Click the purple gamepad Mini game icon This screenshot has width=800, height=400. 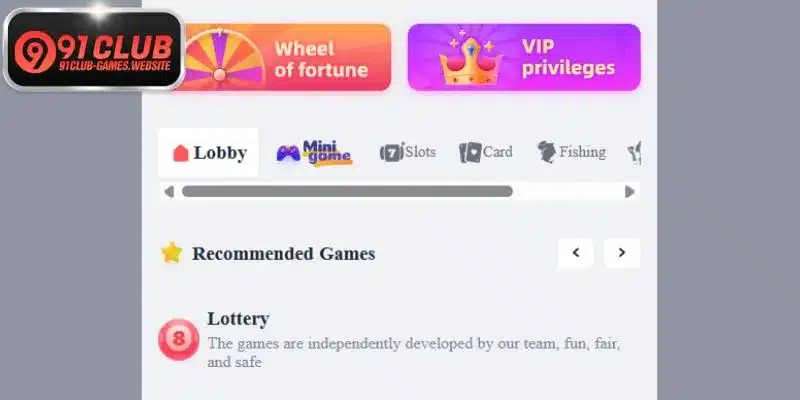coord(288,153)
